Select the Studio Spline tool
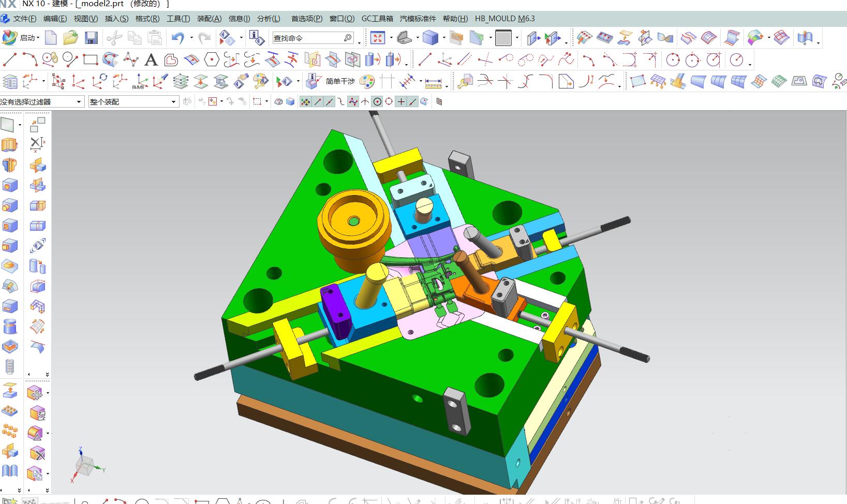 click(131, 60)
